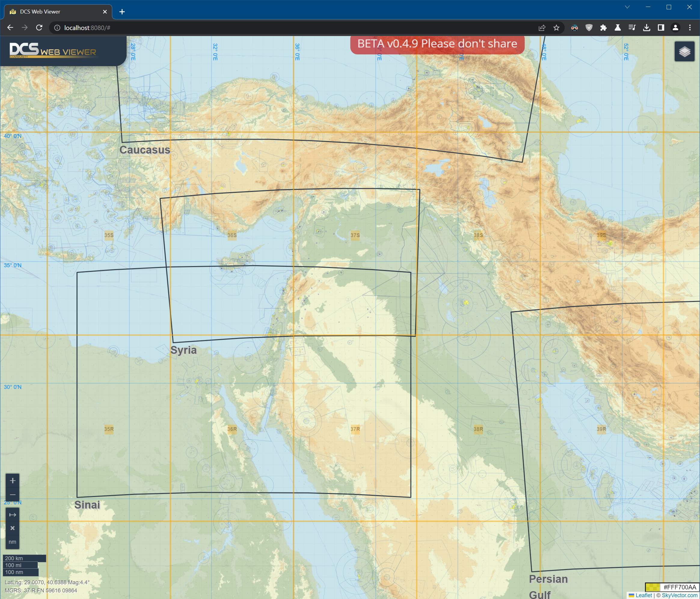This screenshot has height=599, width=700.
Task: Bookmark this tab with the star
Action: point(556,28)
